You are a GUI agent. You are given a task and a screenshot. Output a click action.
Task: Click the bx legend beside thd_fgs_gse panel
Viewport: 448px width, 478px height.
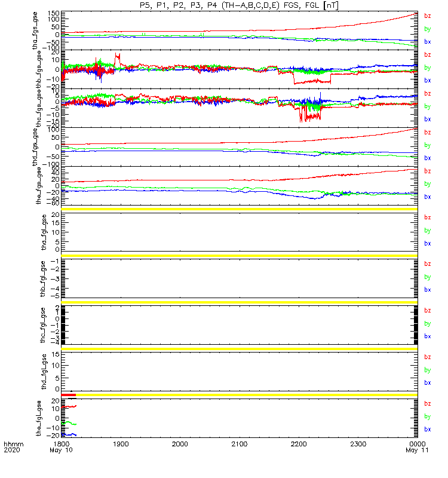(428, 158)
